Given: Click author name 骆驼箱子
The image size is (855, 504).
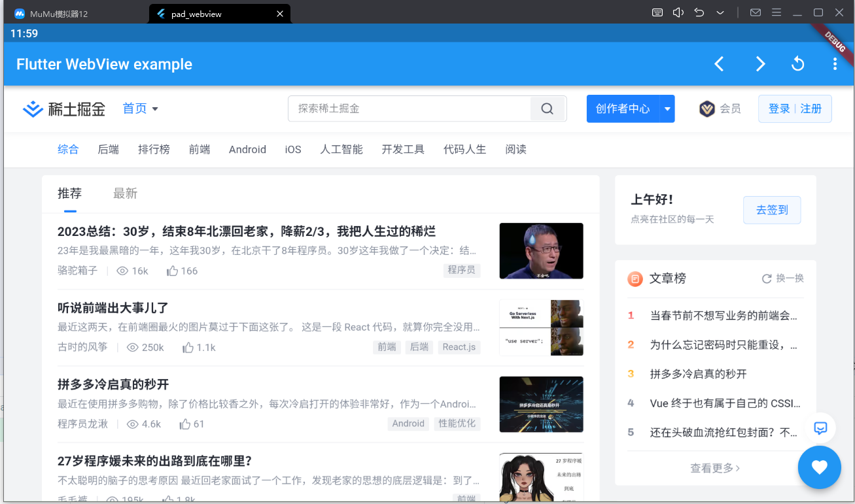Looking at the screenshot, I should coord(77,271).
